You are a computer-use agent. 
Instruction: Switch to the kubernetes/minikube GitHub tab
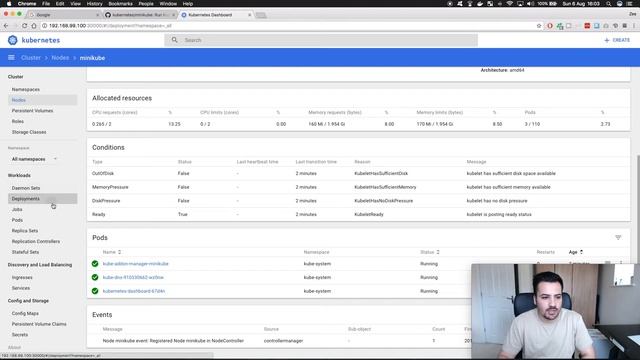(x=140, y=15)
